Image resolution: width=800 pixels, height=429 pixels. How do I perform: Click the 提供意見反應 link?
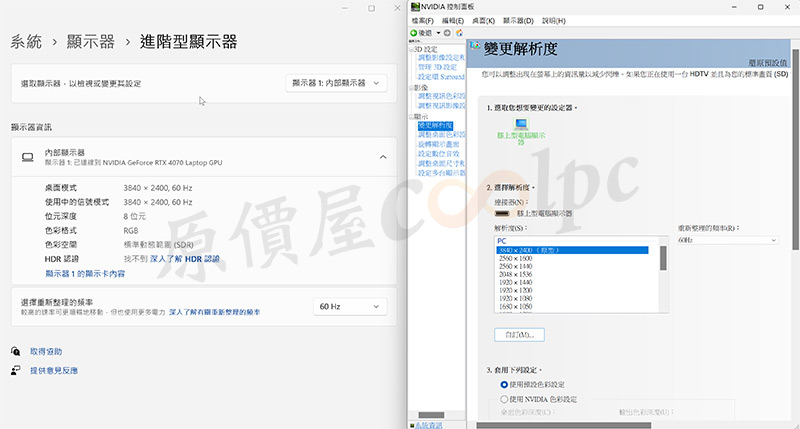(54, 370)
